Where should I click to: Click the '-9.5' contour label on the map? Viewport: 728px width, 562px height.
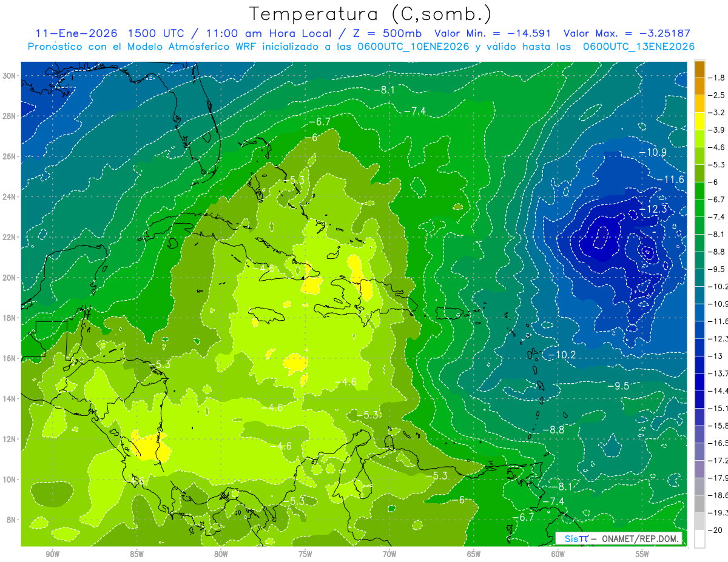click(618, 386)
